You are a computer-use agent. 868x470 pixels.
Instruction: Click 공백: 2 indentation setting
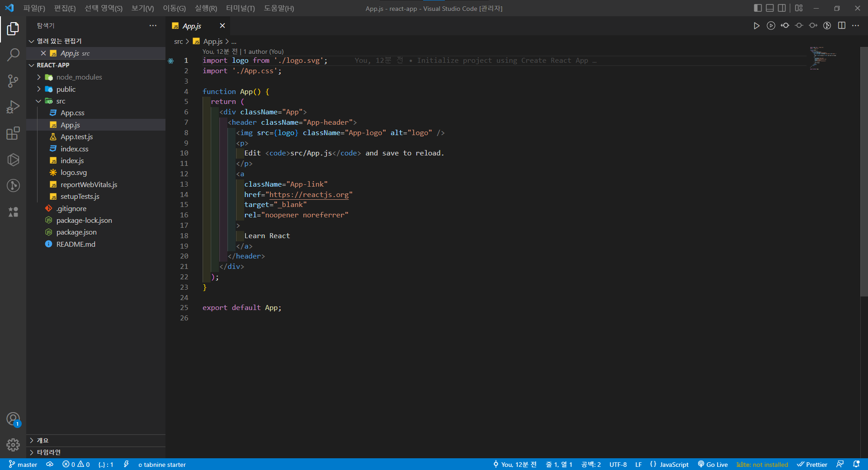(591, 465)
